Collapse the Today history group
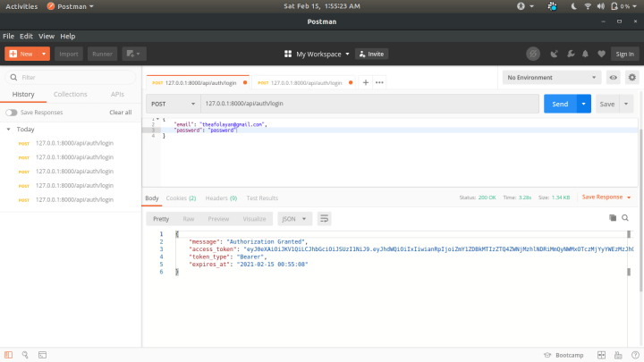The width and height of the screenshot is (644, 362). click(x=8, y=130)
